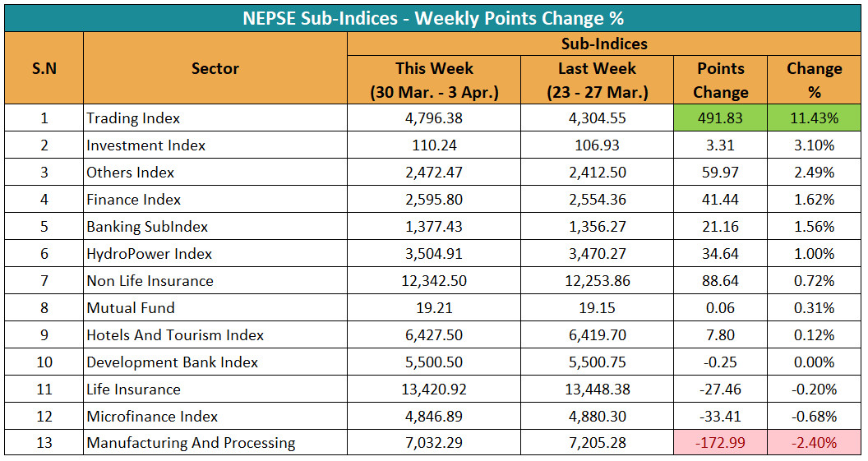868x461 pixels.
Task: Click the pink -172.99 points change cell
Action: pos(720,443)
